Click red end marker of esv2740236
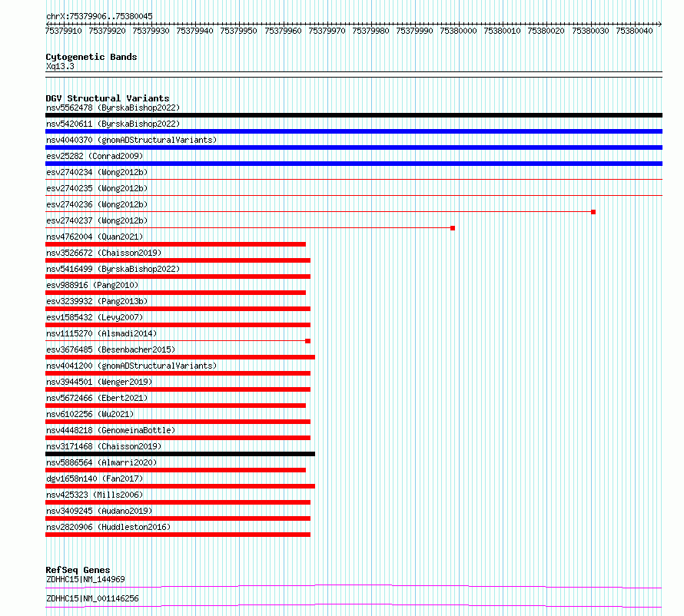The height and width of the screenshot is (616, 684). pyautogui.click(x=593, y=212)
